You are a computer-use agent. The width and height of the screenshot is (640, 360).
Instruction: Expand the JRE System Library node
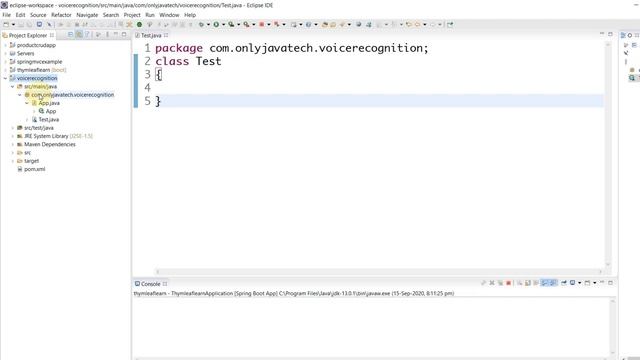pos(12,136)
